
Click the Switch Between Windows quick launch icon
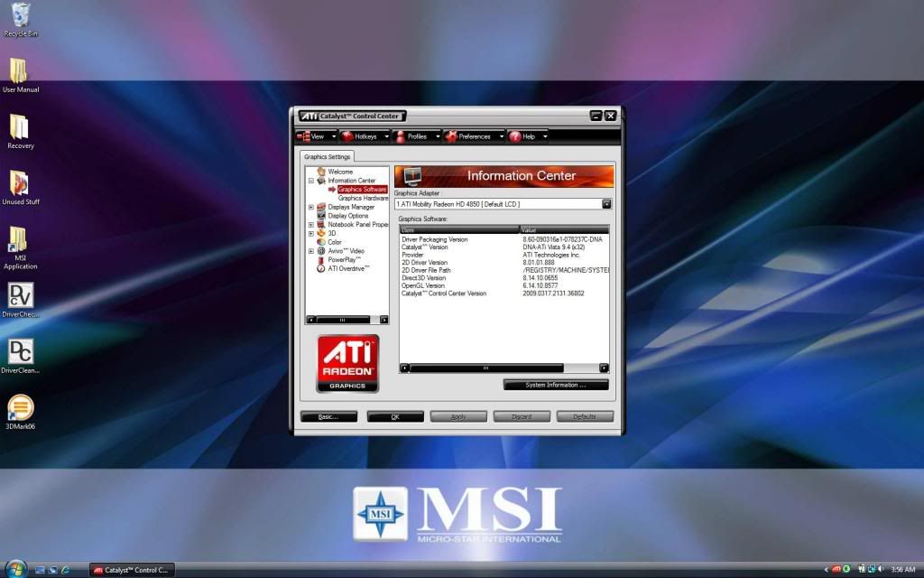[x=53, y=570]
